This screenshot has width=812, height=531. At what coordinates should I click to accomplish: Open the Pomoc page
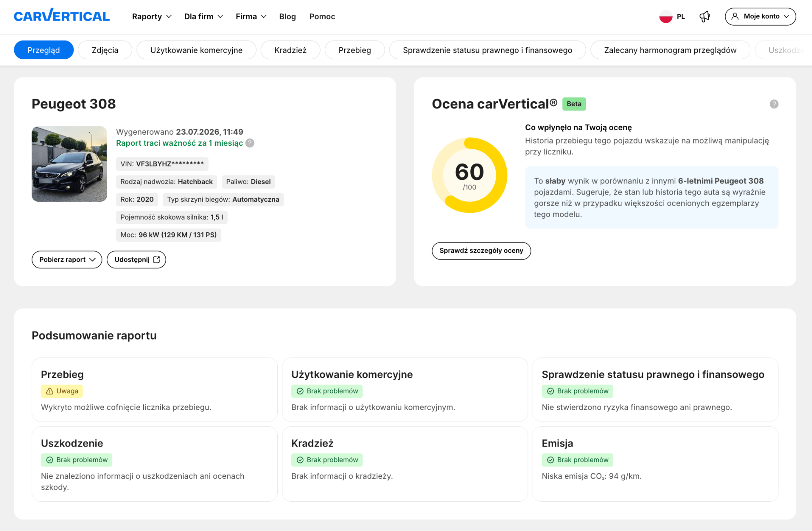click(x=322, y=16)
